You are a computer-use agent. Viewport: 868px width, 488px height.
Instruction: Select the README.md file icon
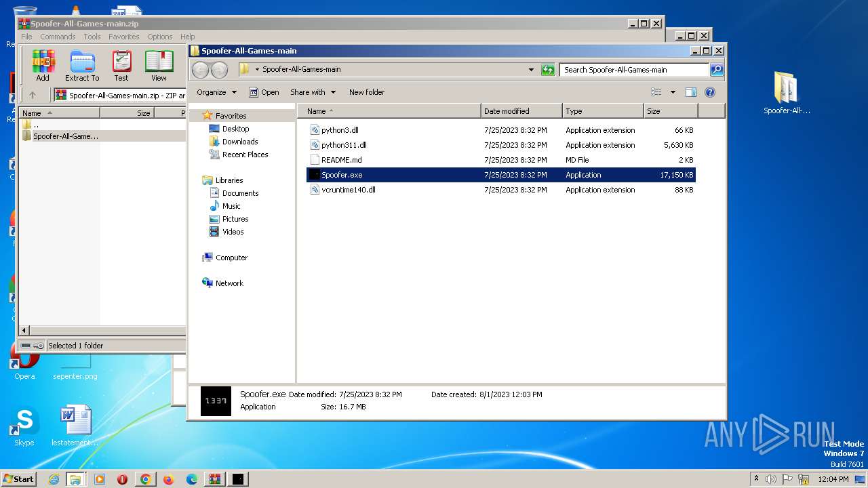pyautogui.click(x=315, y=160)
